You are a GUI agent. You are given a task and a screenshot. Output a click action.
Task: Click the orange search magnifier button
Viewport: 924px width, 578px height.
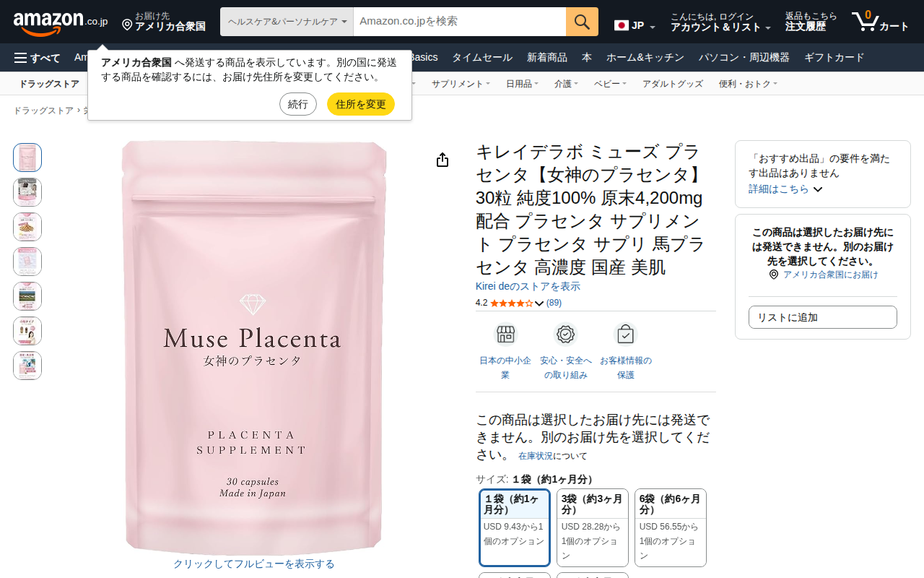pos(582,22)
